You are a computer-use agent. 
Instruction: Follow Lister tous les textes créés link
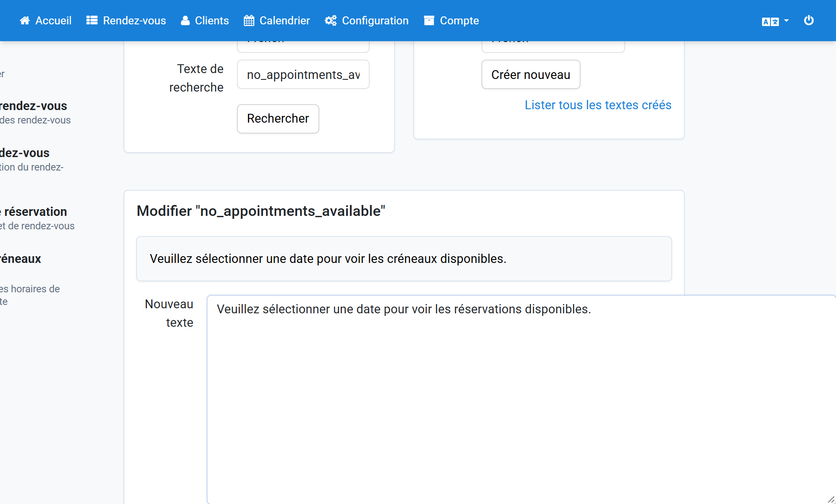(598, 105)
